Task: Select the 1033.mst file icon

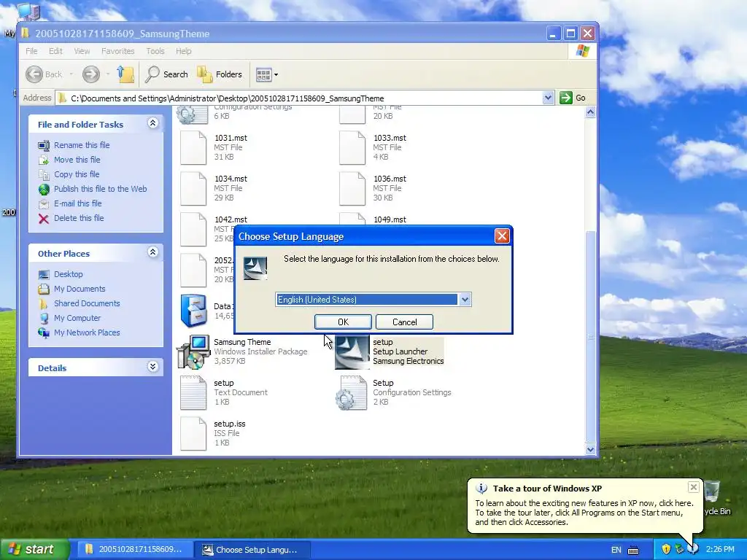Action: pos(352,147)
